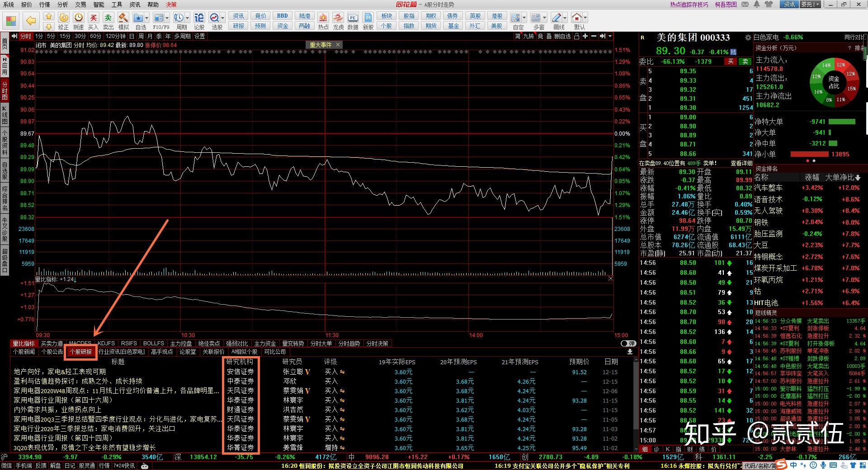Toggle 竞 auction display on chart
Image resolution: width=868 pixels, height=470 pixels.
click(x=540, y=36)
